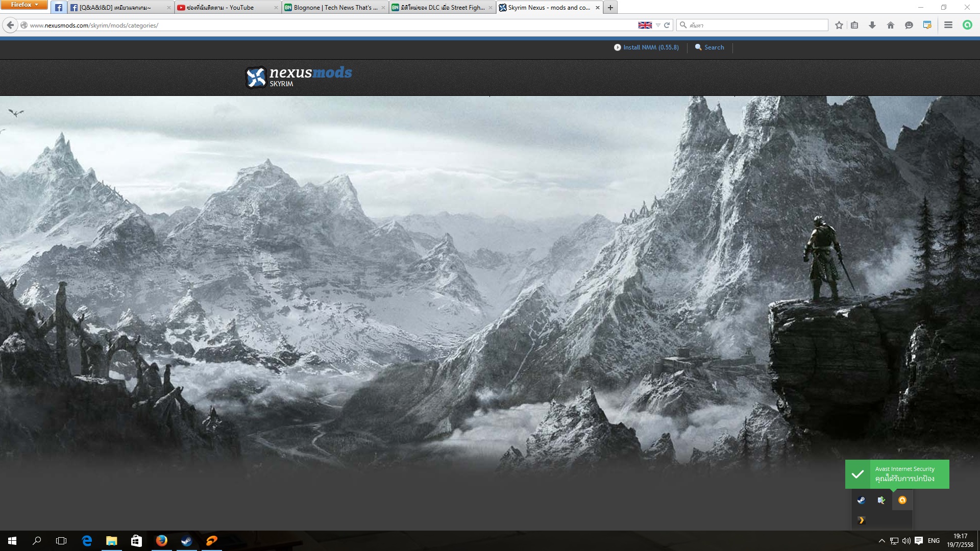Click the Firefox taskbar icon
This screenshot has height=551, width=980.
click(x=161, y=541)
